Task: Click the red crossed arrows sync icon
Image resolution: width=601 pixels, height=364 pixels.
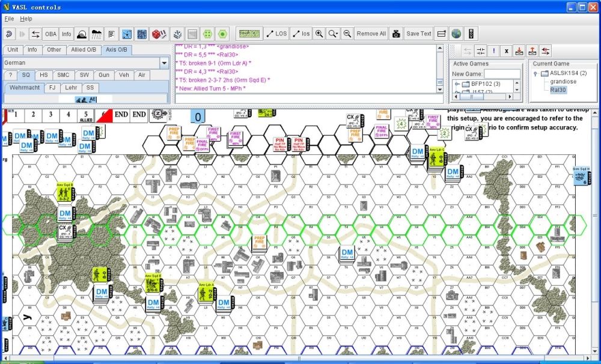Action: pos(546,50)
